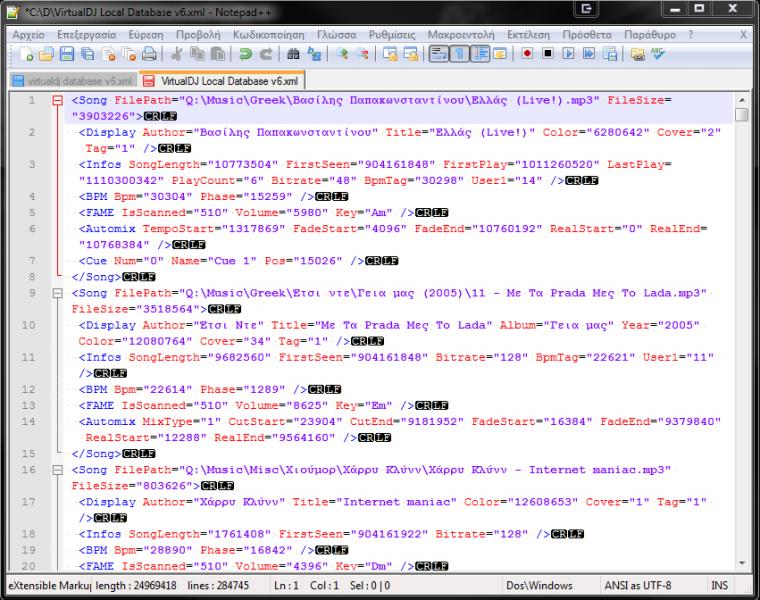Screen dimensions: 760x600
Task: Open the Παράθυρο menu
Action: [650, 35]
